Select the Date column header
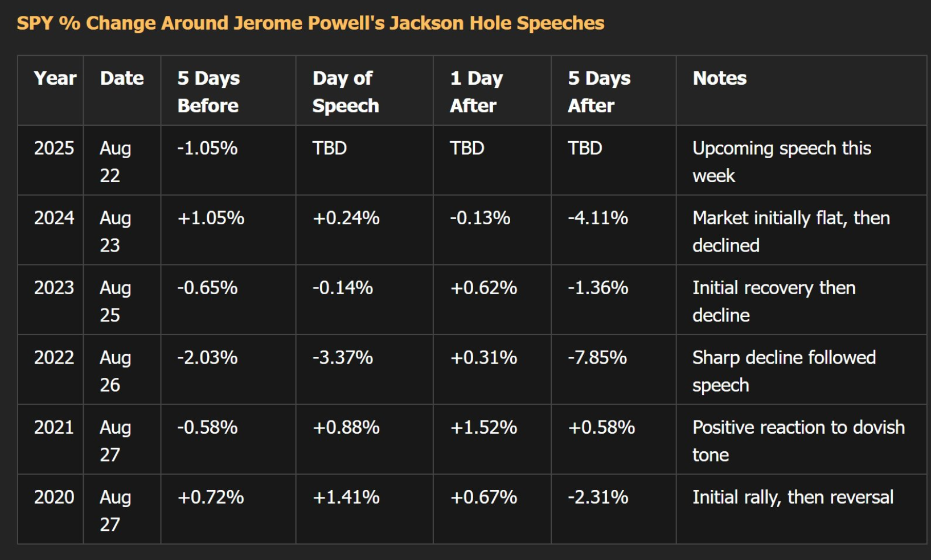The width and height of the screenshot is (931, 560). click(122, 78)
